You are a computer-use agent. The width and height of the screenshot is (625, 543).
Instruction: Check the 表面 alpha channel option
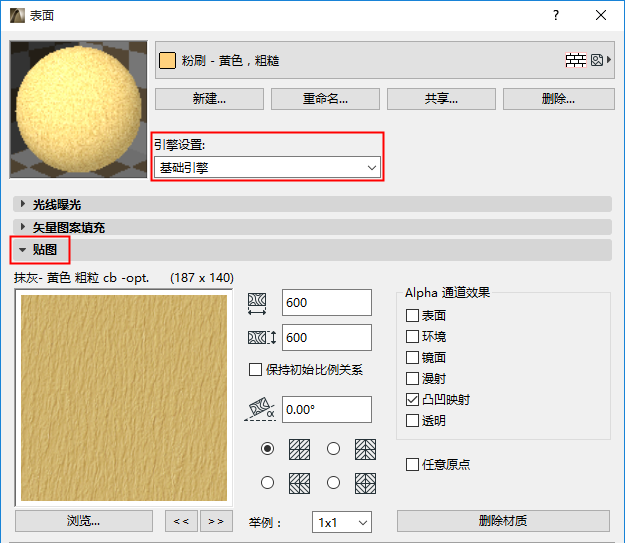tap(412, 315)
